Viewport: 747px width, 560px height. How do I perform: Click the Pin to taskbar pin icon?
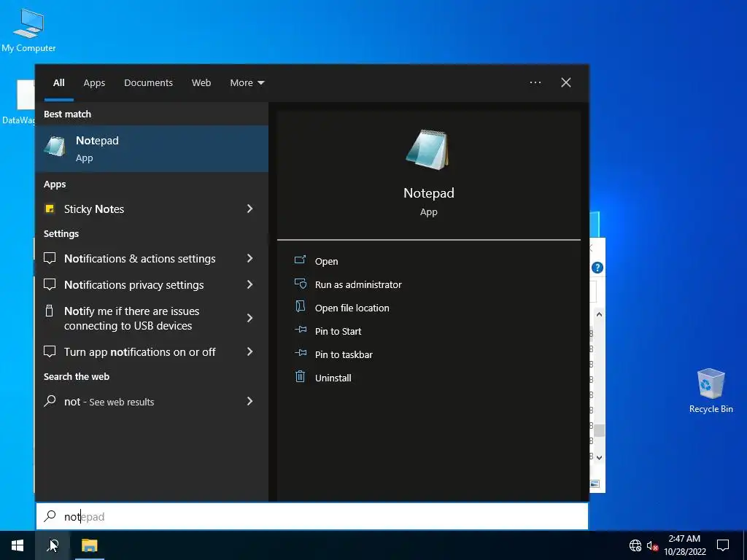(x=300, y=353)
